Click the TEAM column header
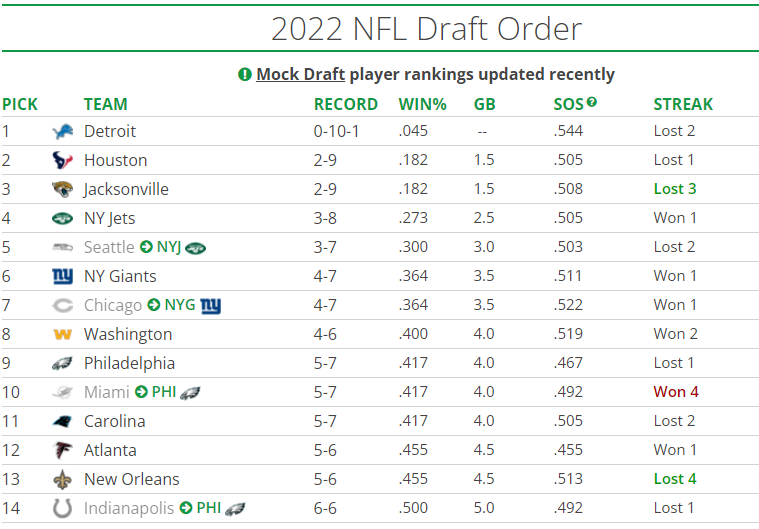 [x=105, y=104]
